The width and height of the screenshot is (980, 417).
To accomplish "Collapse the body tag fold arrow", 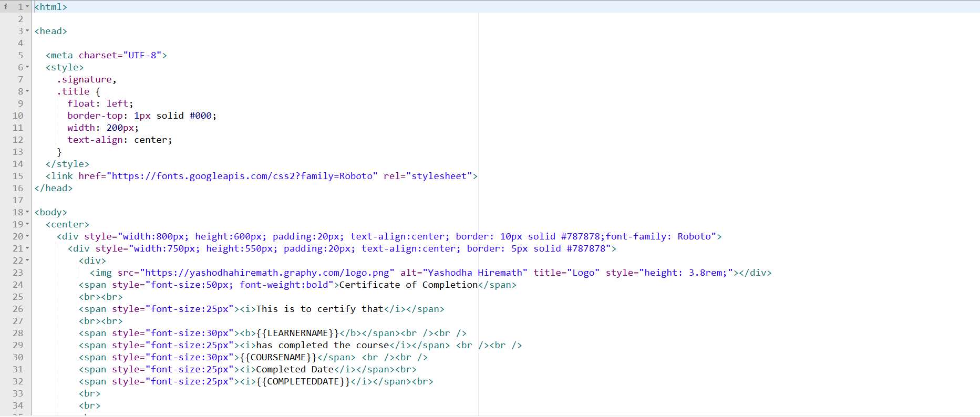I will [x=27, y=212].
